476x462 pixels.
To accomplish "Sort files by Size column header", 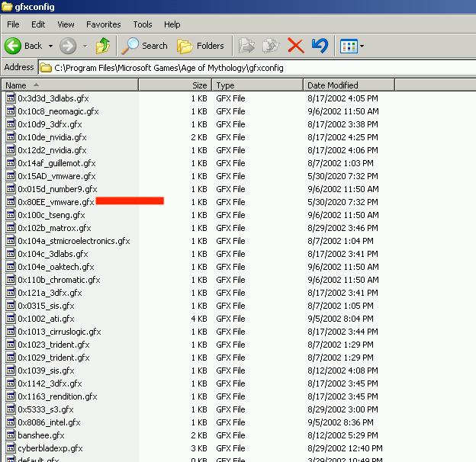I will (175, 85).
